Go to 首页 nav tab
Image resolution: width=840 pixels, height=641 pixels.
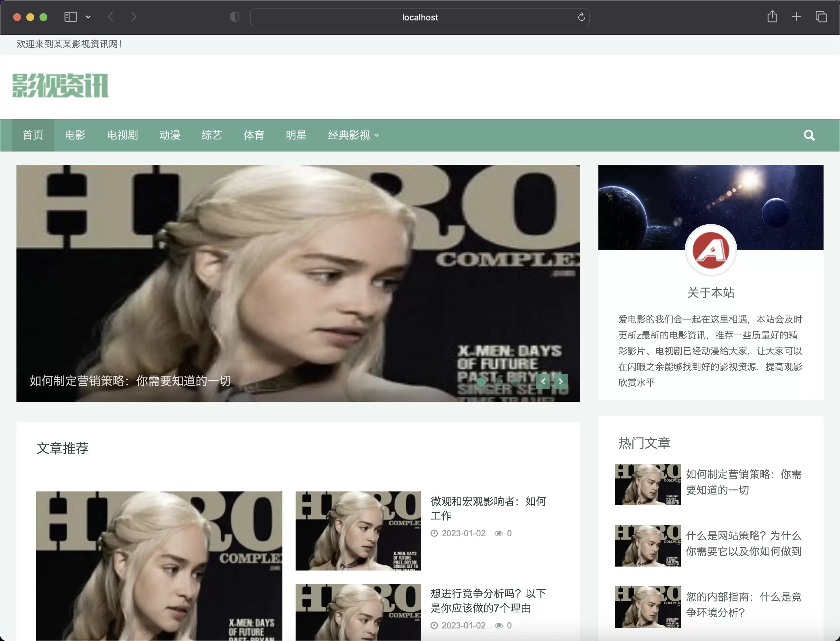(33, 135)
